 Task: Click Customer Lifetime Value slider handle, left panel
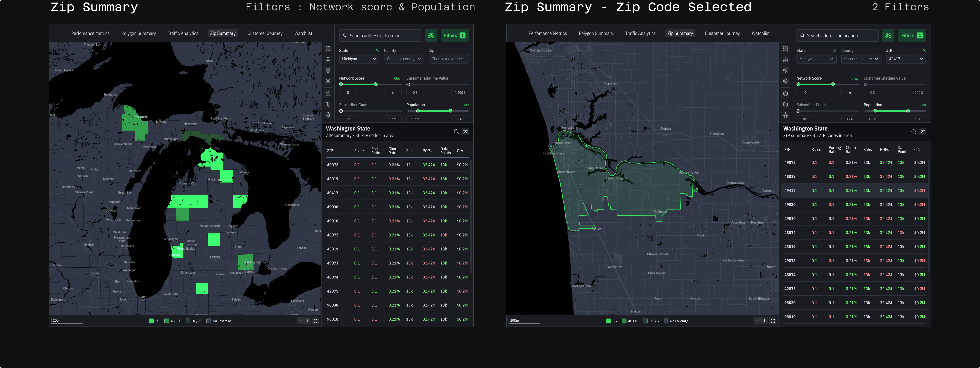click(x=408, y=85)
